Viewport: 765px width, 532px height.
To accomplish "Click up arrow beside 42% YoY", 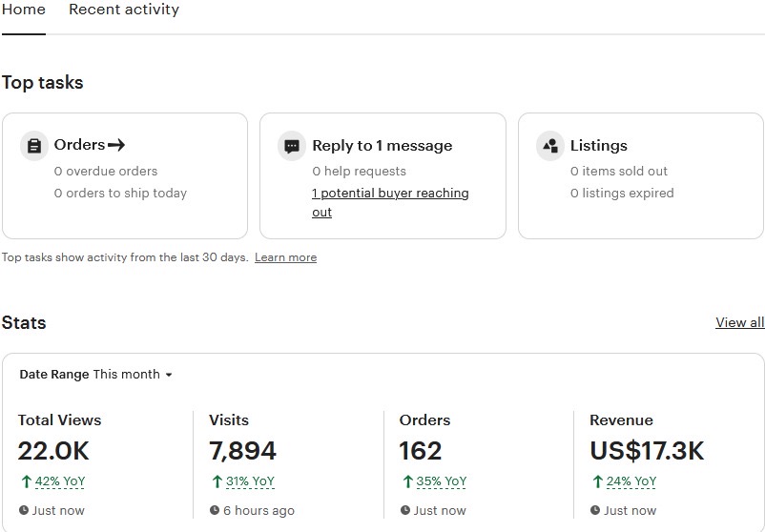I will click(27, 481).
